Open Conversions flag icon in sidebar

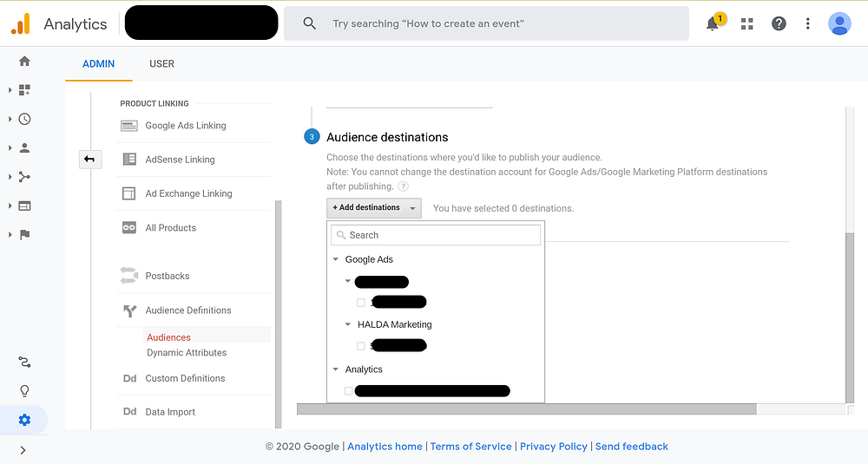[24, 234]
